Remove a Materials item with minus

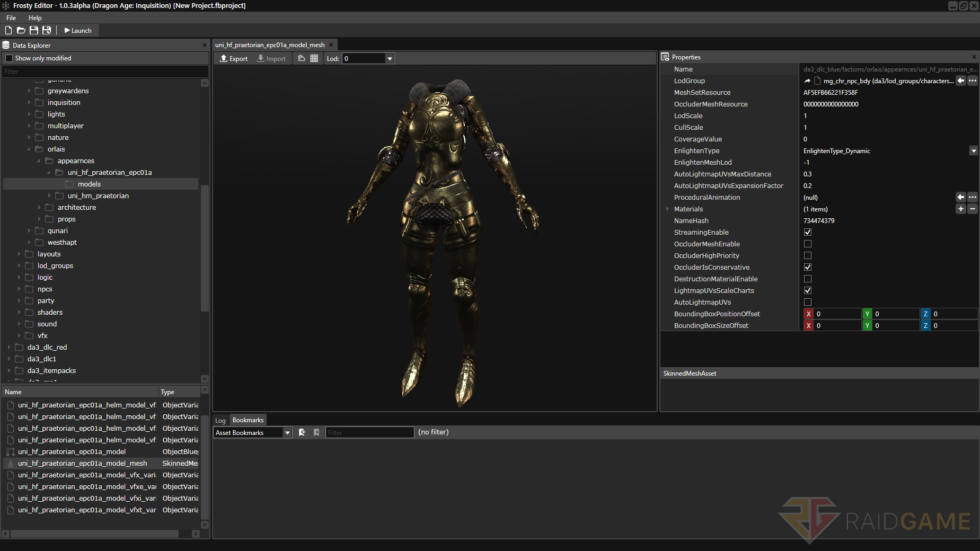coord(973,209)
